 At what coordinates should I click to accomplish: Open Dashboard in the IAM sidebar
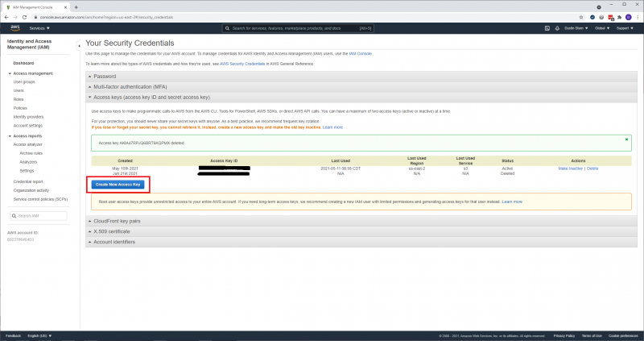[23, 64]
